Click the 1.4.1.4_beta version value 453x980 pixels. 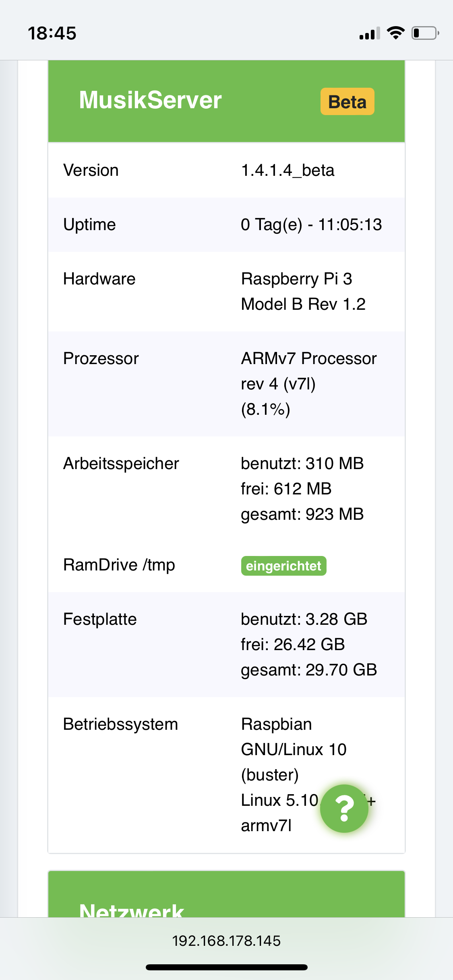pos(288,170)
